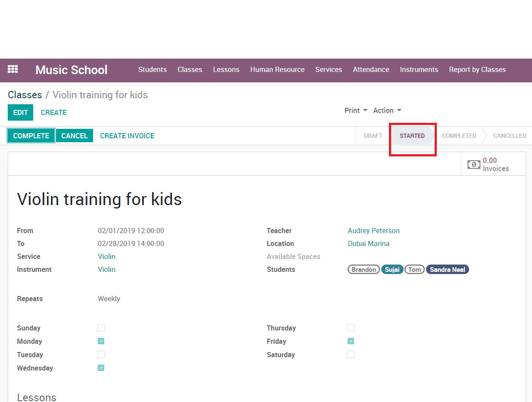Open the apps grid menu icon
532x402 pixels.
[13, 69]
